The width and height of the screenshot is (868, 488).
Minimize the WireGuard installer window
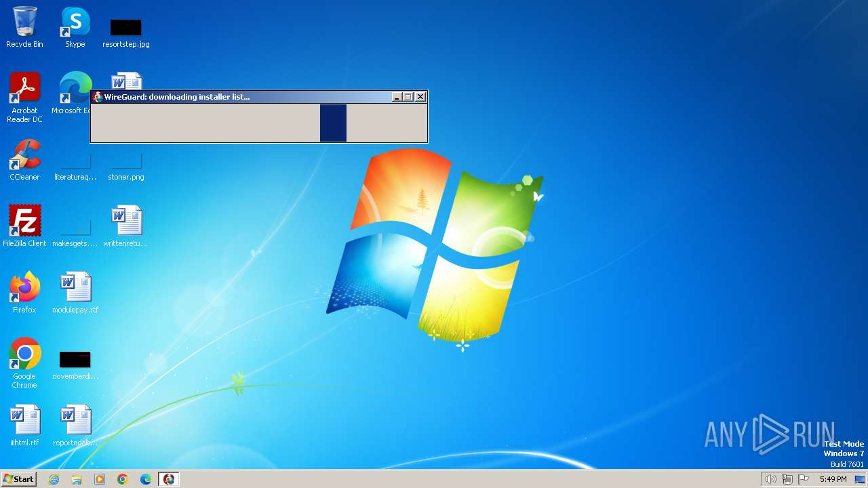click(x=397, y=97)
